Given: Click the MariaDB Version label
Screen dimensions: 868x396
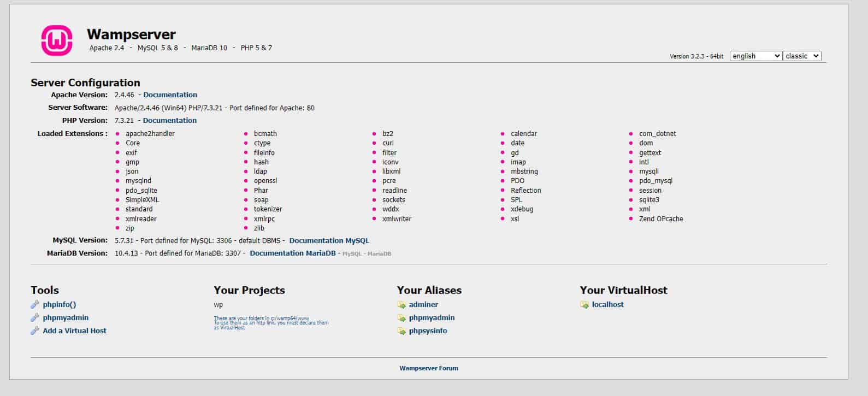Looking at the screenshot, I should coord(77,253).
